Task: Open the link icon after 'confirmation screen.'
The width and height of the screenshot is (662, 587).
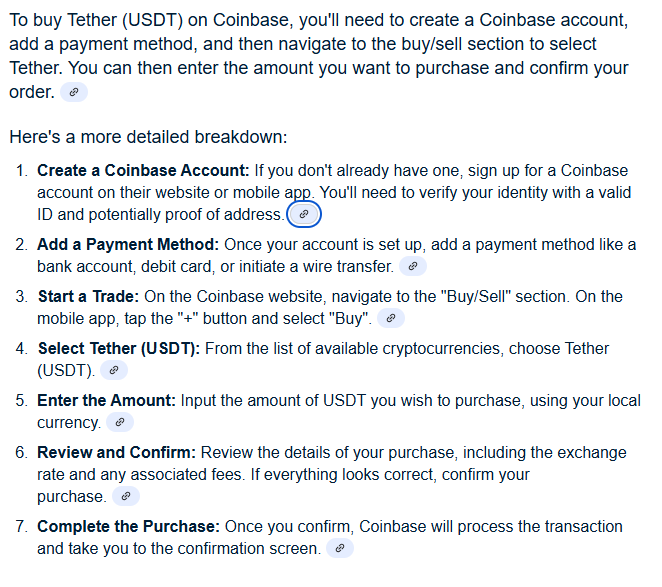Action: 340,548
